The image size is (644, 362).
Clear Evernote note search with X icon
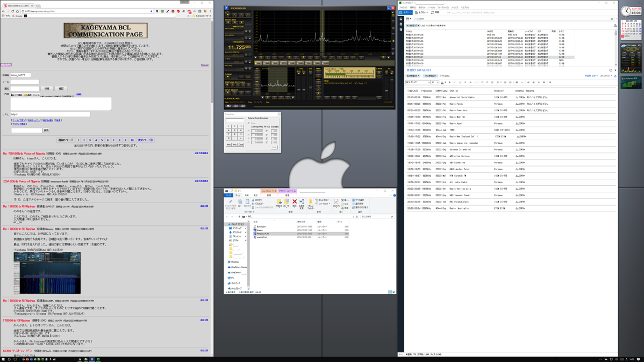click(612, 19)
